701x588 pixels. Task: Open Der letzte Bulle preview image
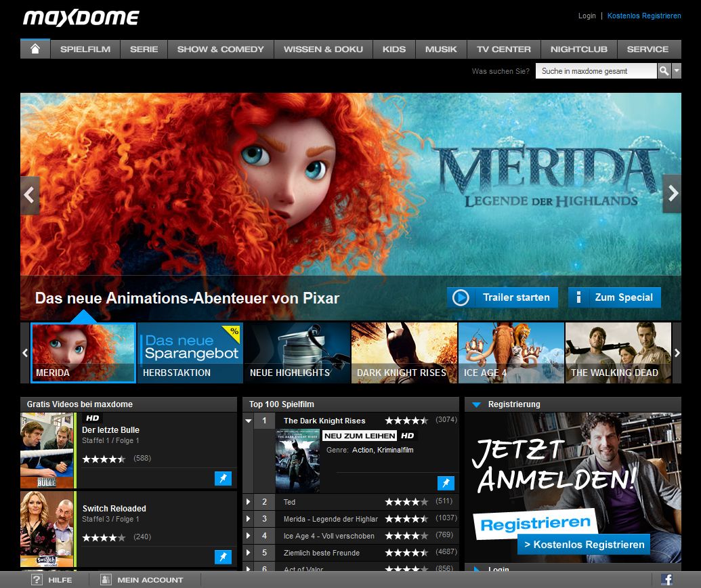pyautogui.click(x=47, y=450)
